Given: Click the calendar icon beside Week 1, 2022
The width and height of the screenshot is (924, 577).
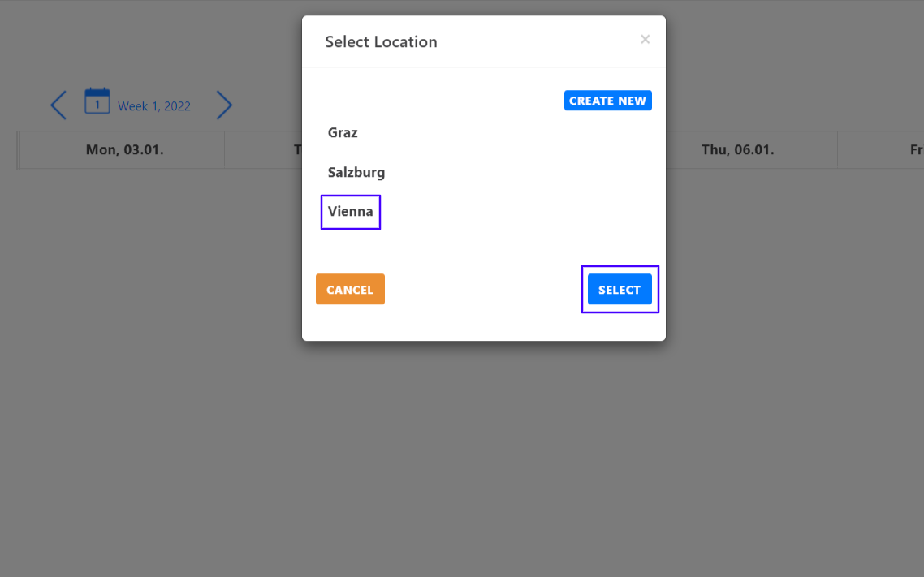Looking at the screenshot, I should pyautogui.click(x=97, y=101).
